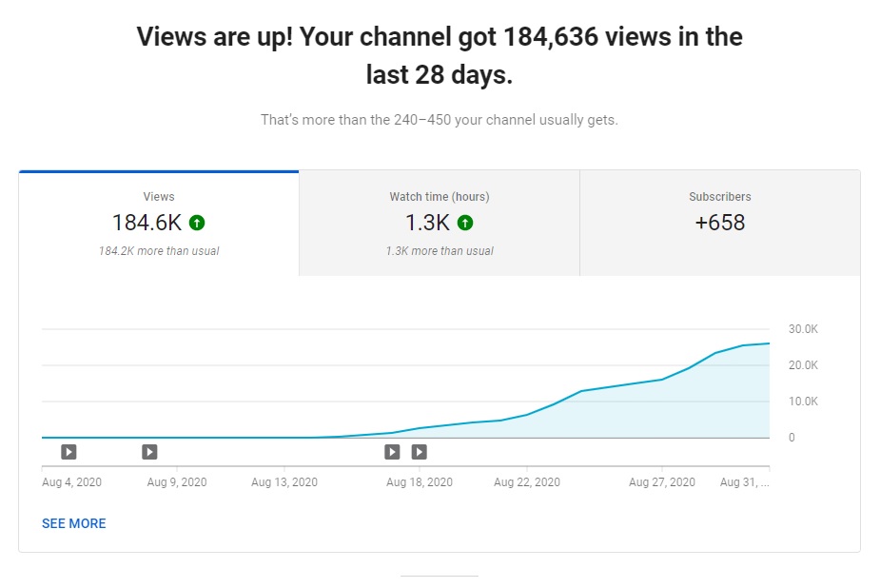Viewport: 880px width, 588px height.
Task: Click the video marker above Aug 9, 2020
Action: 149,452
